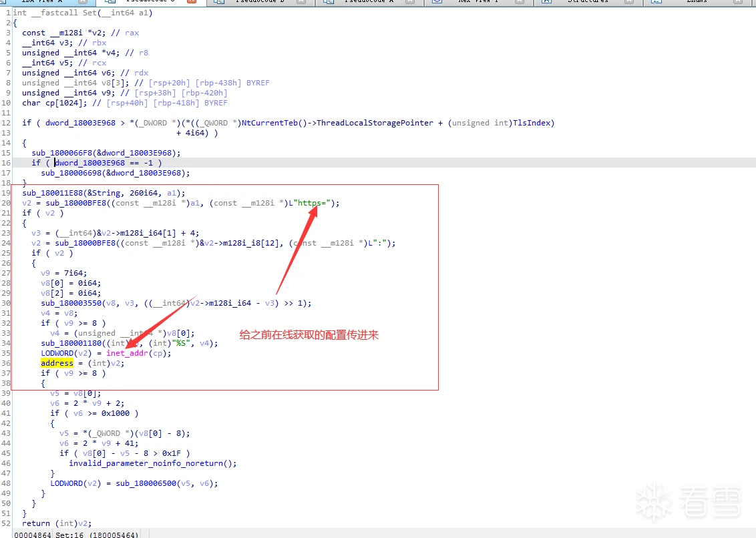Open sub_18000BFE8 call on line 24
The height and width of the screenshot is (538, 756).
tap(85, 243)
